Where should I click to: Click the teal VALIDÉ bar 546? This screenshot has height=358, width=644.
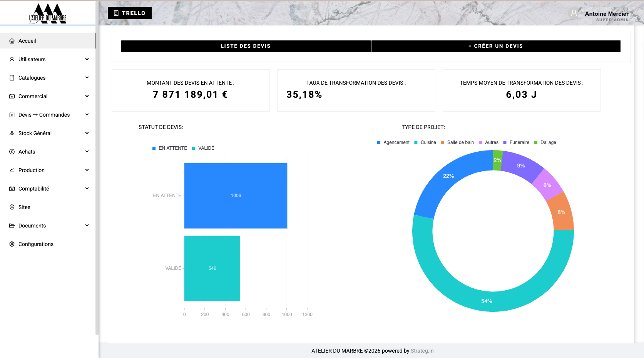pyautogui.click(x=212, y=268)
